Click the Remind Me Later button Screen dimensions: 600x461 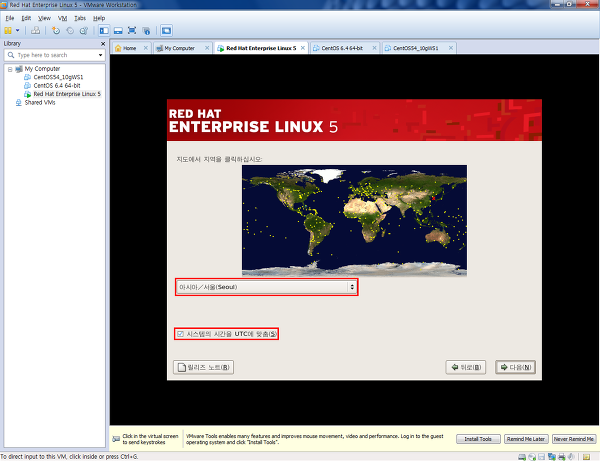pyautogui.click(x=526, y=439)
